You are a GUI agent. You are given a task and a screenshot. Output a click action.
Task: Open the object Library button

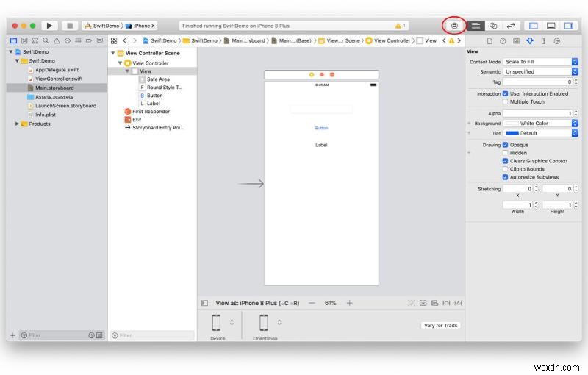(x=454, y=26)
